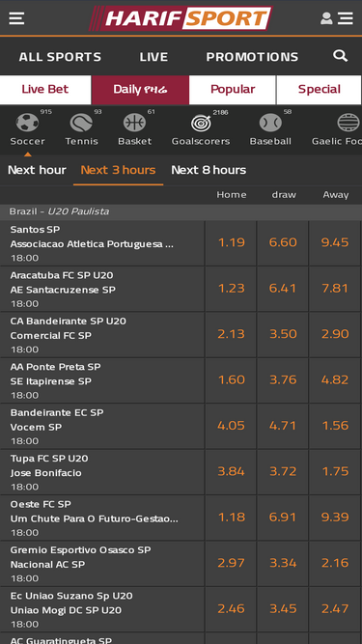Switch to the Live Bet tab
The width and height of the screenshot is (362, 644).
(x=45, y=90)
